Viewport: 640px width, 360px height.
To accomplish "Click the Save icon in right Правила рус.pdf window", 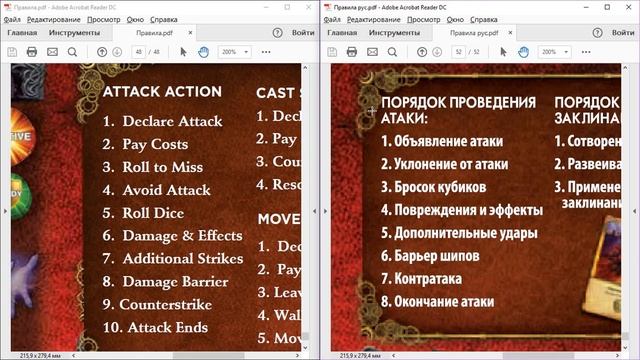I will point(332,52).
